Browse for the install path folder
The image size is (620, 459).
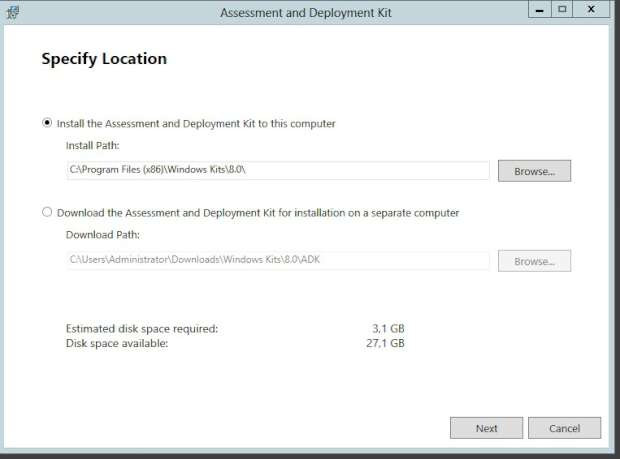click(x=534, y=171)
